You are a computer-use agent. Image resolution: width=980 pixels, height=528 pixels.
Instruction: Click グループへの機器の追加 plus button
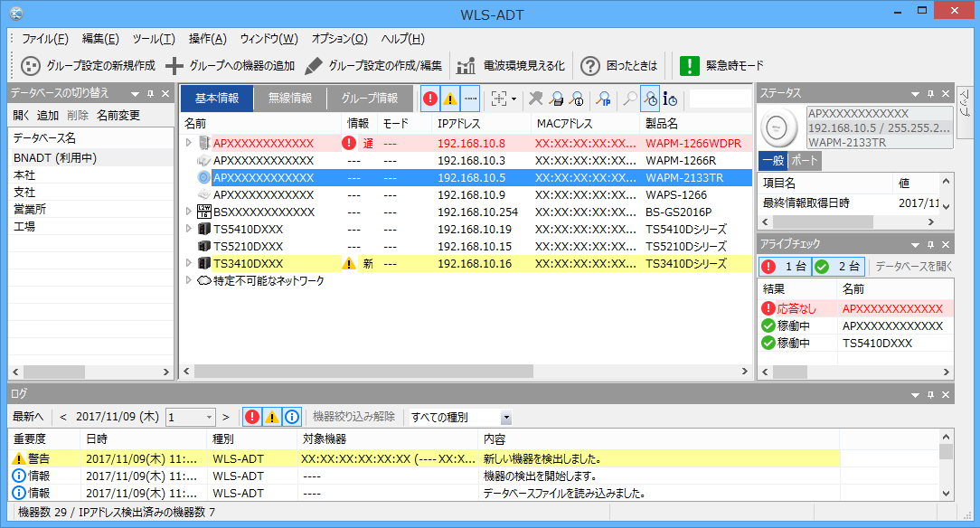coord(231,66)
